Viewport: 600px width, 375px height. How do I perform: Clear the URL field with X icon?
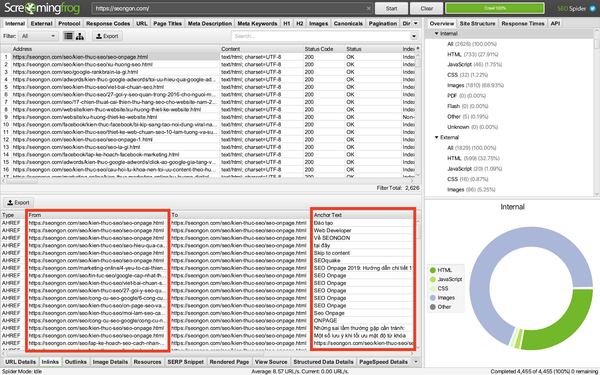click(368, 8)
